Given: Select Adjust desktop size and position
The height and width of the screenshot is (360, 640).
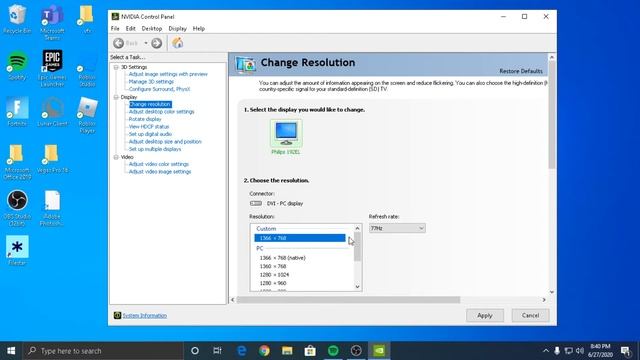Looking at the screenshot, I should coord(165,142).
